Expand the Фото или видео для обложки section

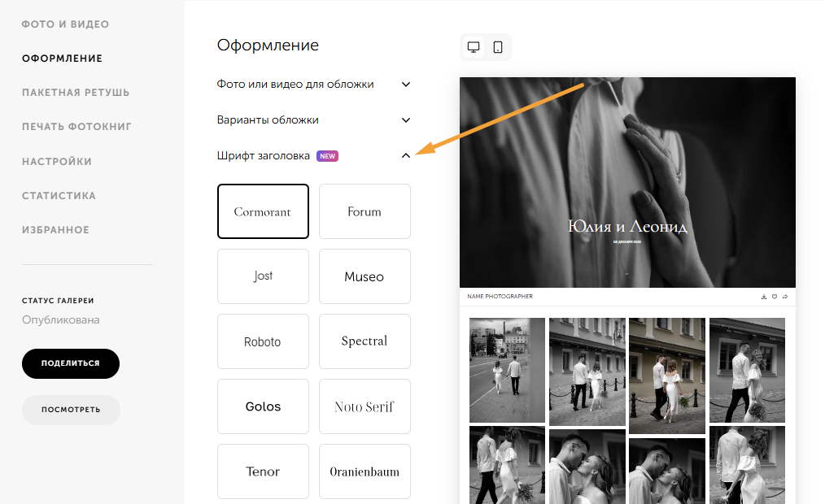[x=313, y=84]
